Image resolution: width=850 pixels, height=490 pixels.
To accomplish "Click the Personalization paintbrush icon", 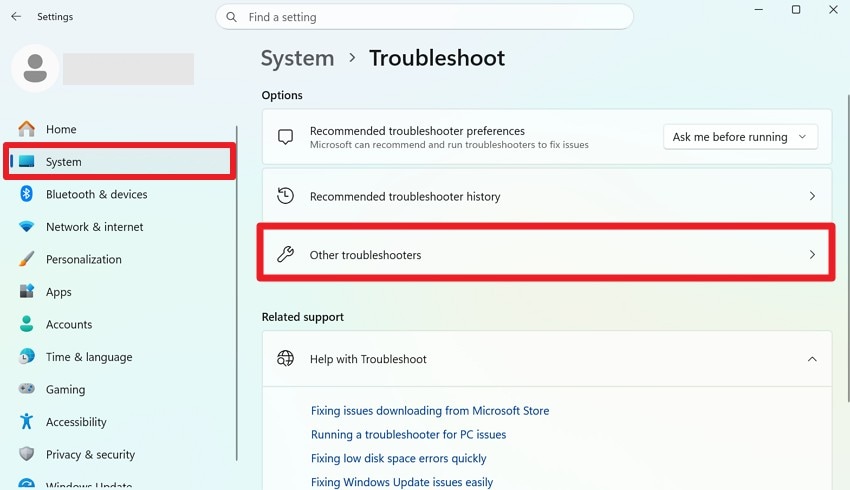I will (26, 259).
